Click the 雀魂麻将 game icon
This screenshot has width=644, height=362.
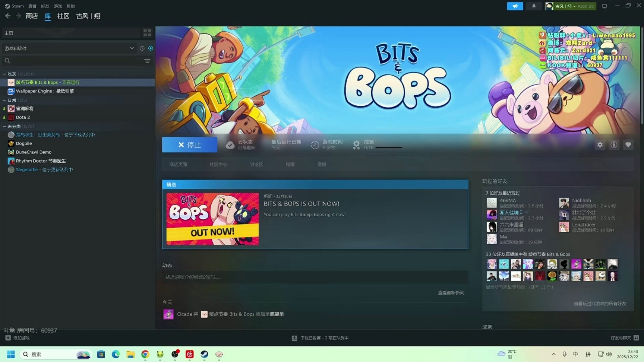[11, 109]
